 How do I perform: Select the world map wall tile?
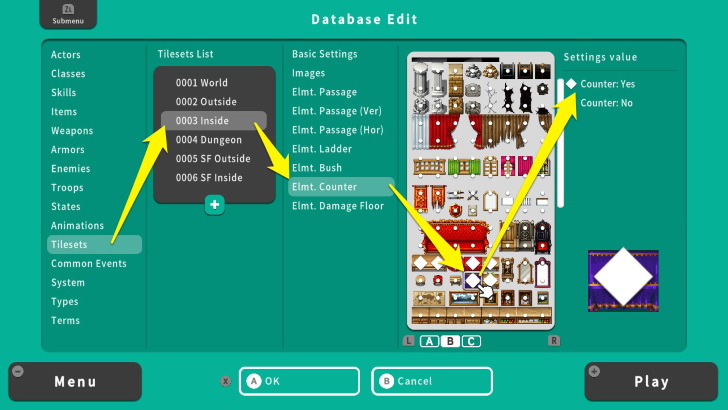pos(429,298)
